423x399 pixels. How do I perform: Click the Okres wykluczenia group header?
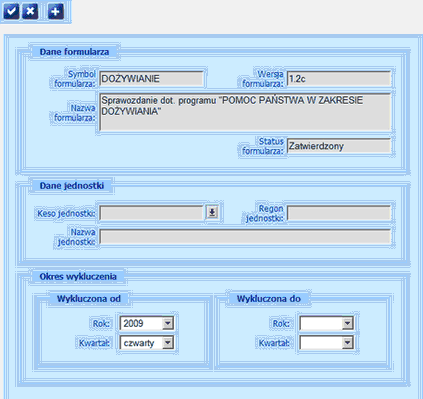(x=78, y=277)
